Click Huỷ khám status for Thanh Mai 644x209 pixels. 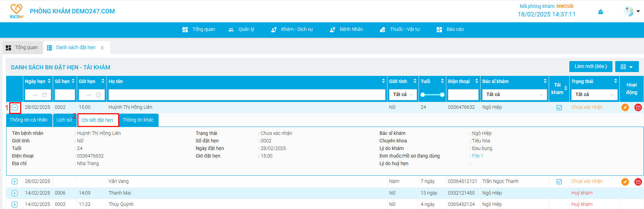[582, 193]
